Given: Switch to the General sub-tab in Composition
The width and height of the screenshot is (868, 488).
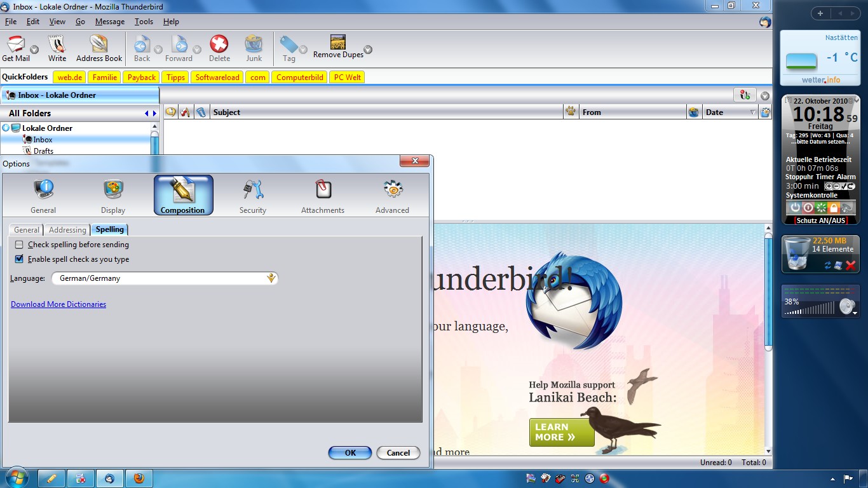Looking at the screenshot, I should point(27,229).
